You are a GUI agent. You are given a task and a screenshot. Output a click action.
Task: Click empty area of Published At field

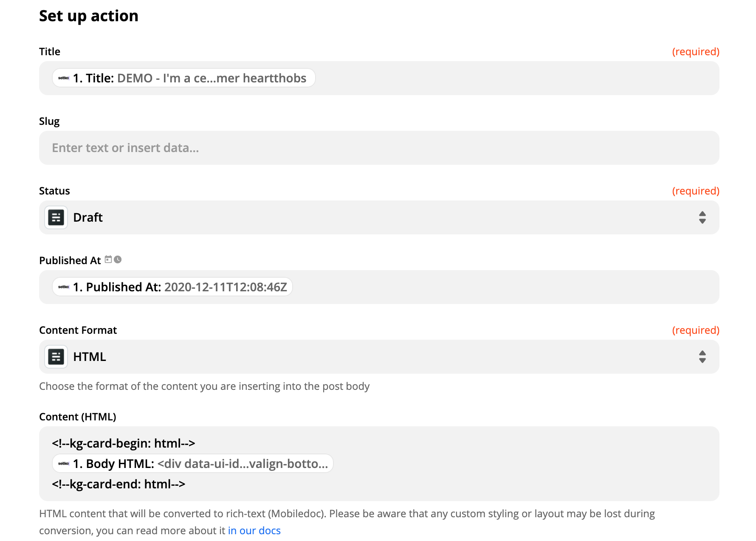(x=510, y=287)
